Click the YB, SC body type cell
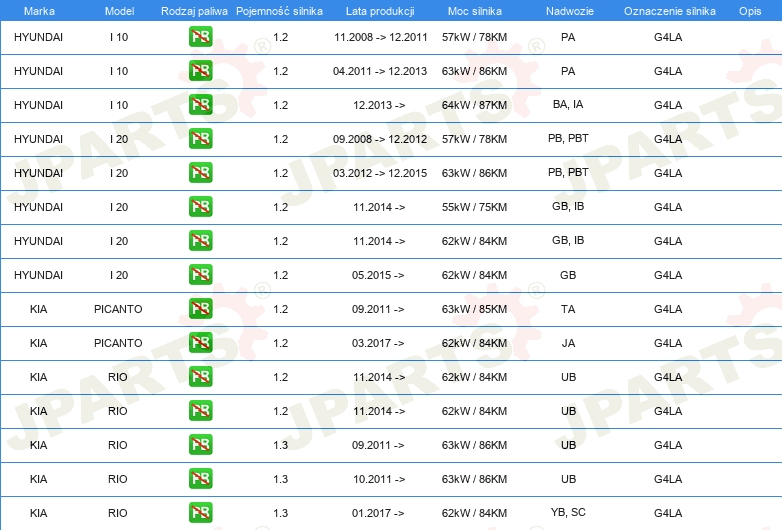Viewport: 782px width, 530px height. tap(568, 512)
